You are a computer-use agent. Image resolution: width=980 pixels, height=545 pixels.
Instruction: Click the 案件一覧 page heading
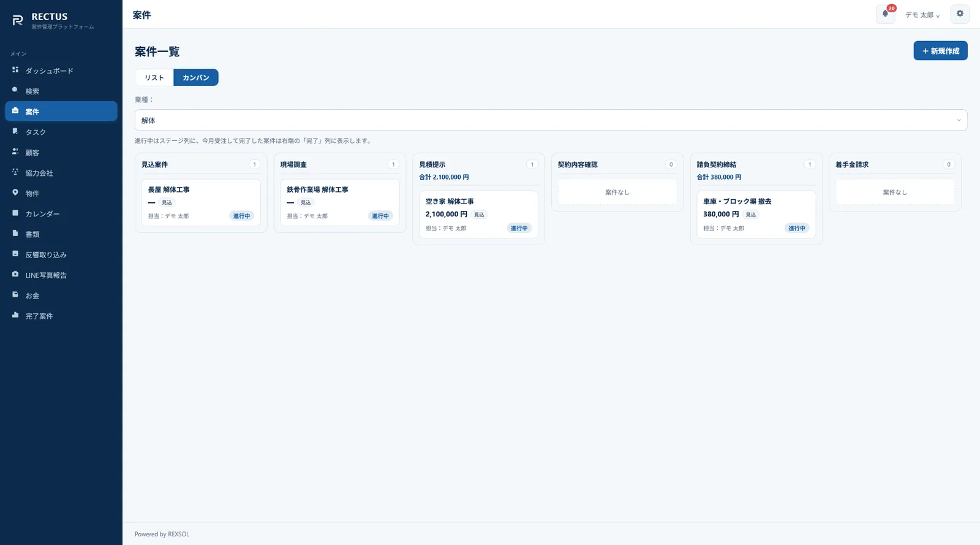157,51
